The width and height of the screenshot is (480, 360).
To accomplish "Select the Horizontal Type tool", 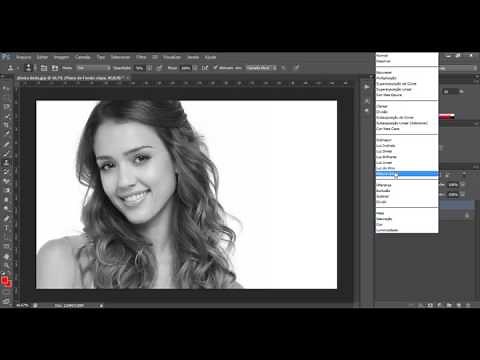I will pyautogui.click(x=6, y=228).
